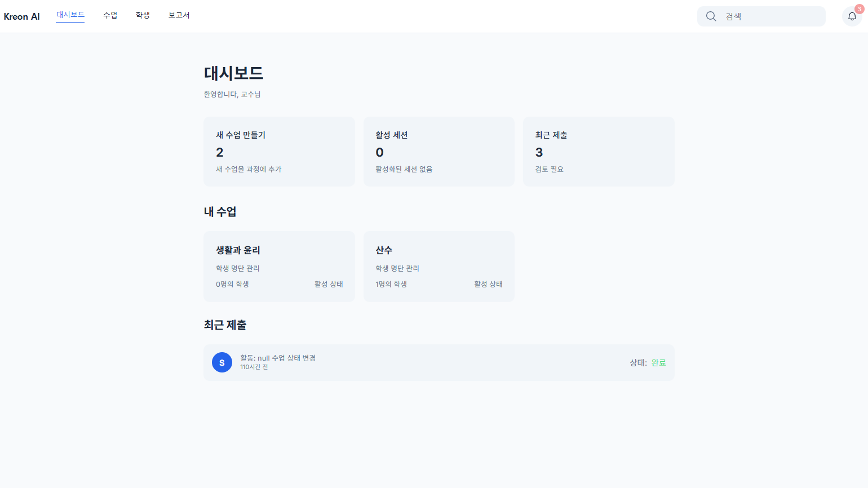Go to Kreon AI home logo
The height and width of the screenshot is (488, 868).
[21, 16]
